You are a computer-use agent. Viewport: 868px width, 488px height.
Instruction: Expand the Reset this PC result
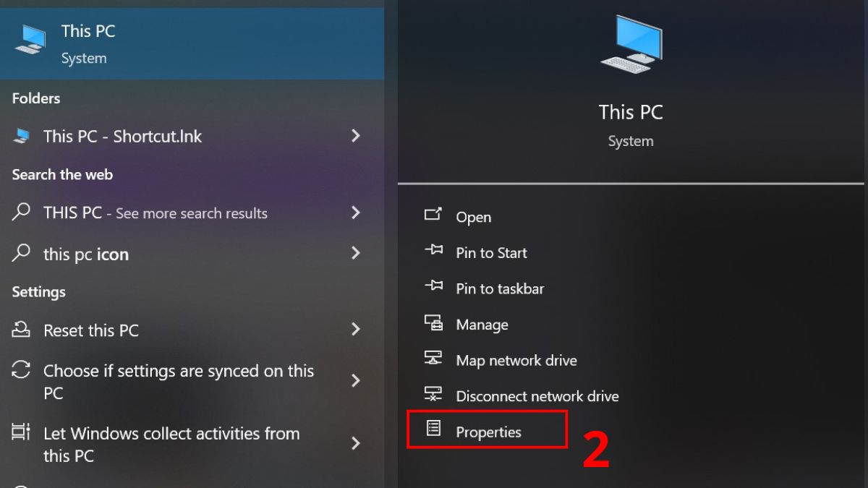356,330
